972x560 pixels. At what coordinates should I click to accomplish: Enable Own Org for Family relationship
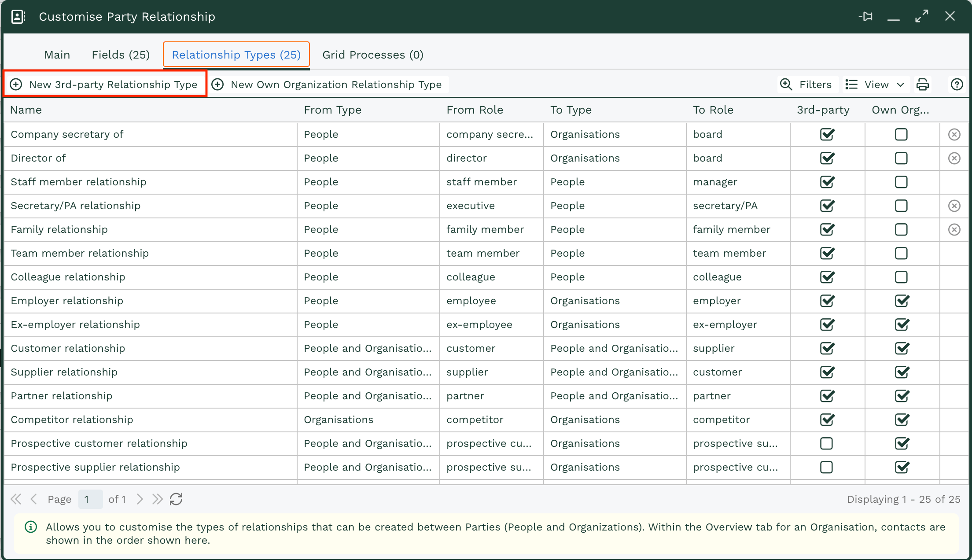(901, 229)
